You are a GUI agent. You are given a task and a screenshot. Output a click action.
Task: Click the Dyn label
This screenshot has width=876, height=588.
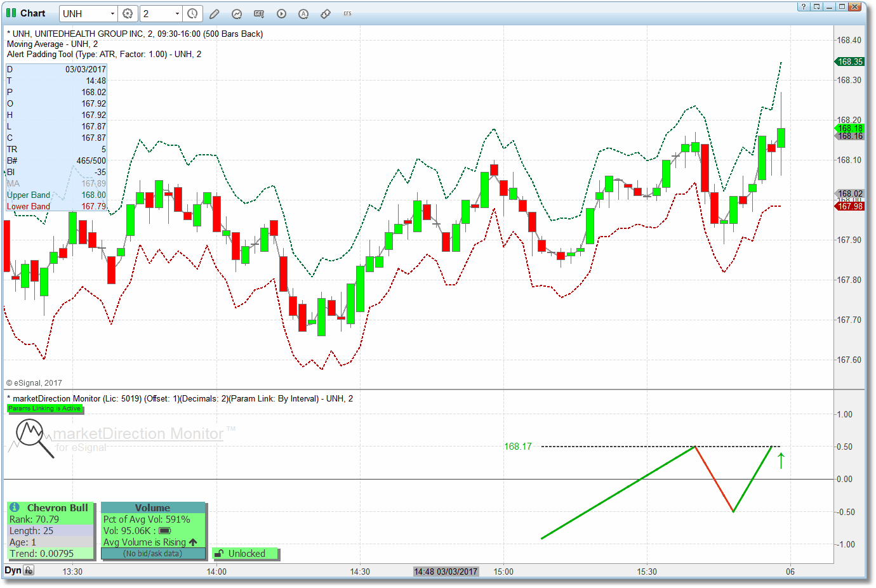[x=13, y=570]
